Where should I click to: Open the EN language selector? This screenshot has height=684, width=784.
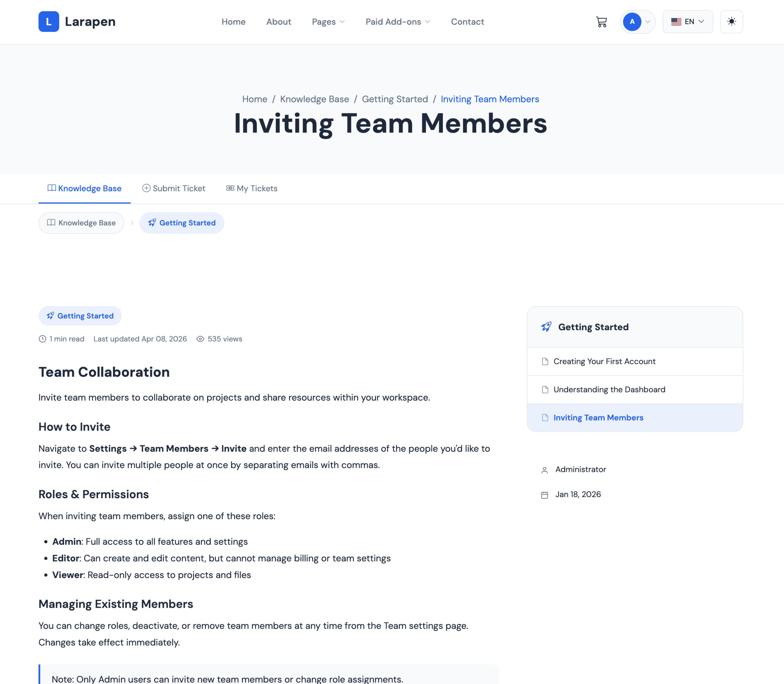[x=688, y=22]
